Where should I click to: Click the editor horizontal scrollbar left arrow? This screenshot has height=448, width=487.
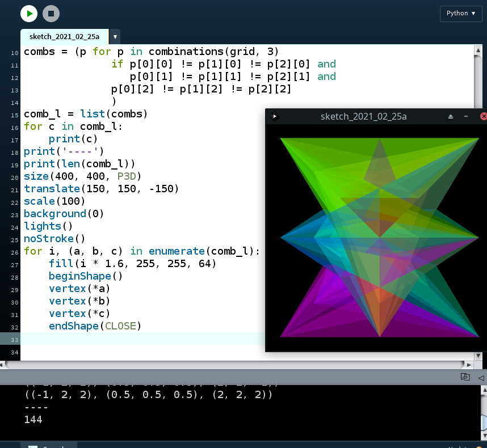(2, 365)
